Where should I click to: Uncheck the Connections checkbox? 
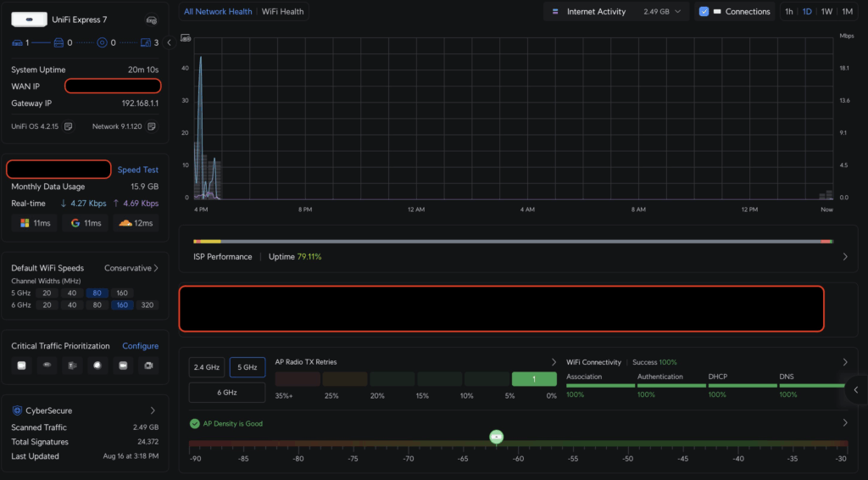pyautogui.click(x=704, y=12)
